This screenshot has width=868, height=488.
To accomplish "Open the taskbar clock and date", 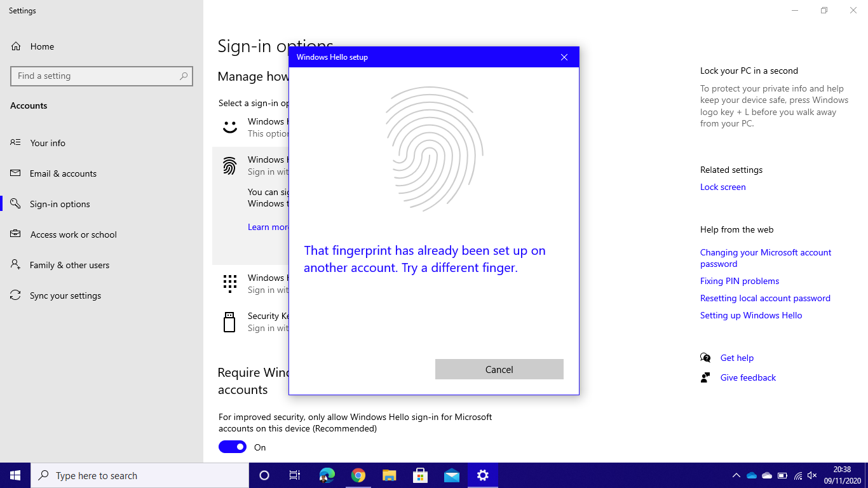I will [842, 475].
